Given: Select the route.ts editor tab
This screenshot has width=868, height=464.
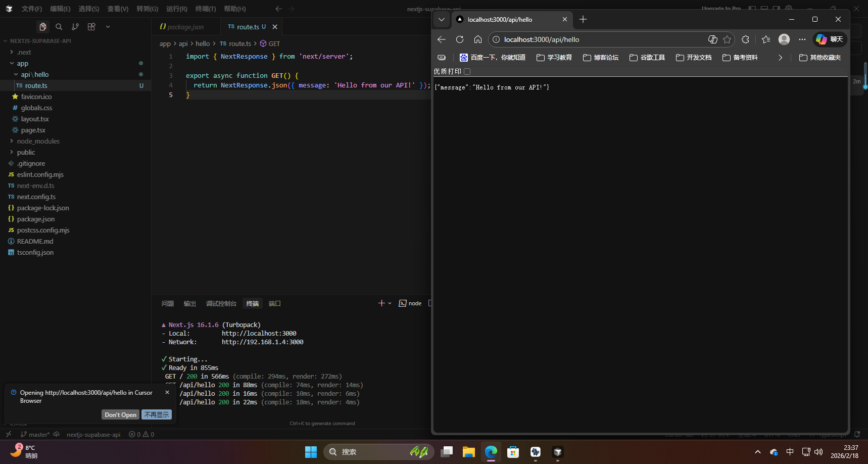Looking at the screenshot, I should coord(247,27).
